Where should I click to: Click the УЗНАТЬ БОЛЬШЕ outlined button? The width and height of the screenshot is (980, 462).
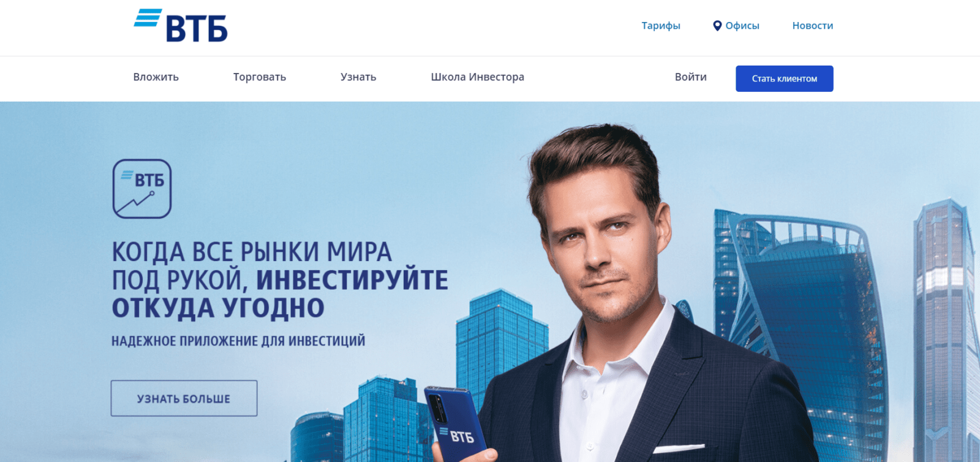click(x=184, y=398)
